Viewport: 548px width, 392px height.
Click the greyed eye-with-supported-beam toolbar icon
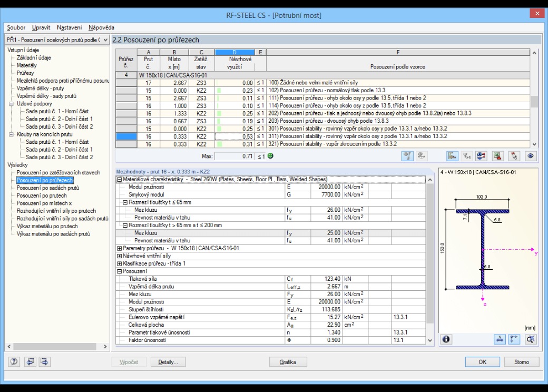click(422, 156)
